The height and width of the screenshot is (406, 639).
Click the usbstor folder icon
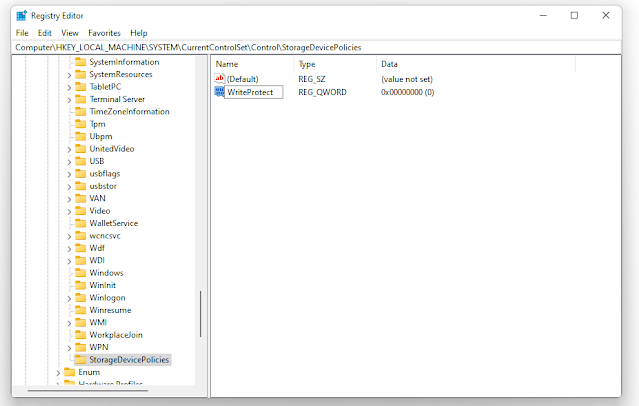(81, 186)
